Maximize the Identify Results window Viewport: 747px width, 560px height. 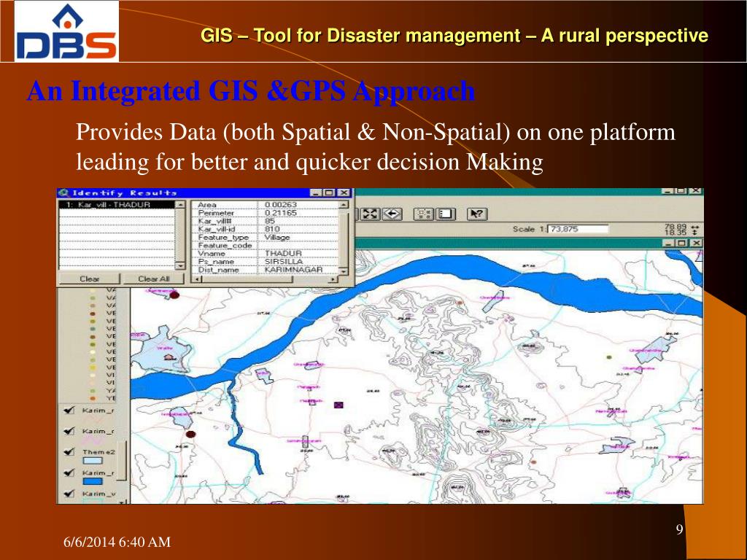click(x=329, y=192)
